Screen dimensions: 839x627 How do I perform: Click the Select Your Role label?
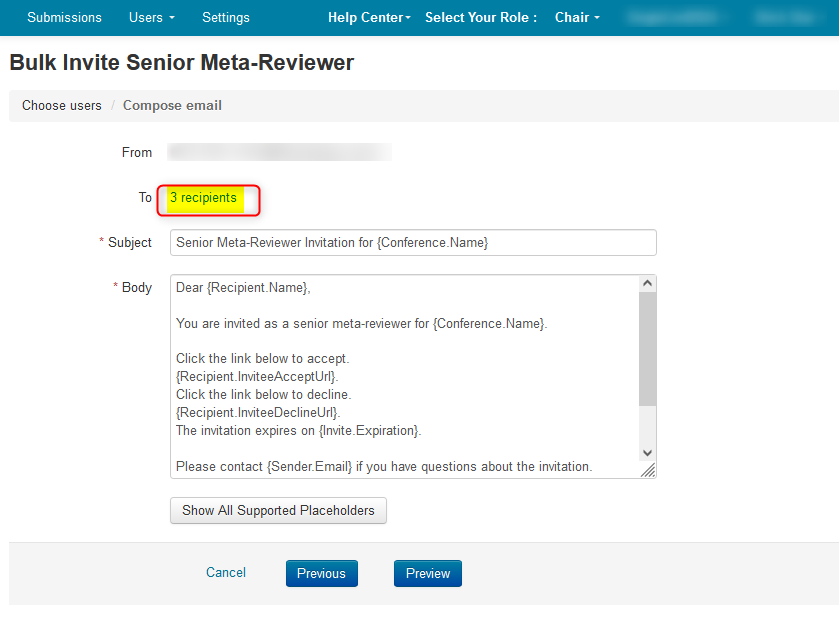pos(480,18)
